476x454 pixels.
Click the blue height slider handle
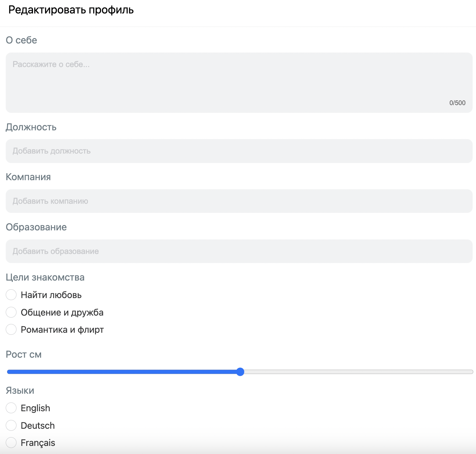point(240,372)
